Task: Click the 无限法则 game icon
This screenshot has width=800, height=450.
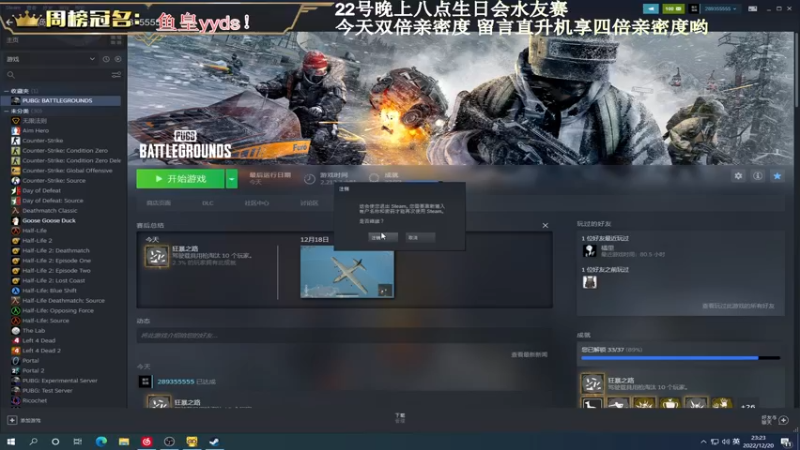Action: [16, 121]
